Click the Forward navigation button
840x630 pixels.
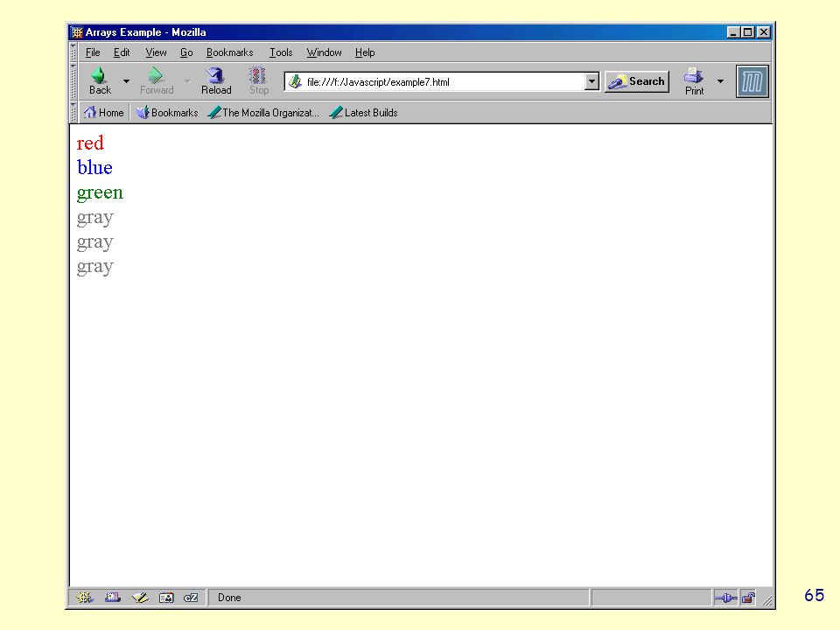pyautogui.click(x=157, y=80)
